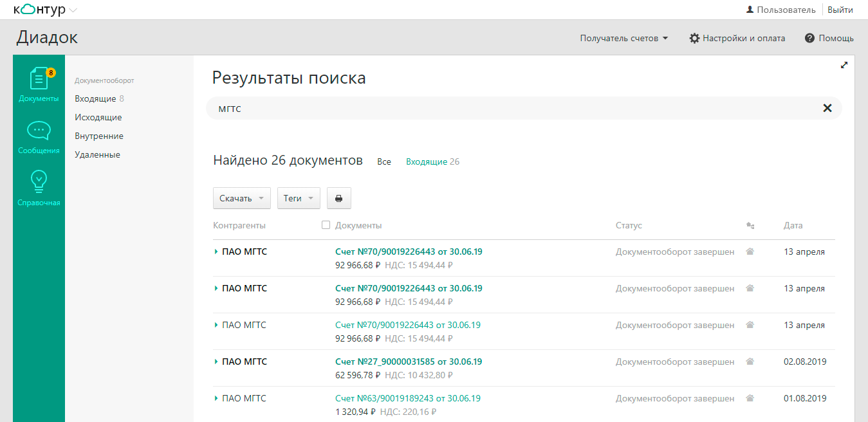Click the Дата column header
This screenshot has height=422, width=868.
tap(793, 225)
